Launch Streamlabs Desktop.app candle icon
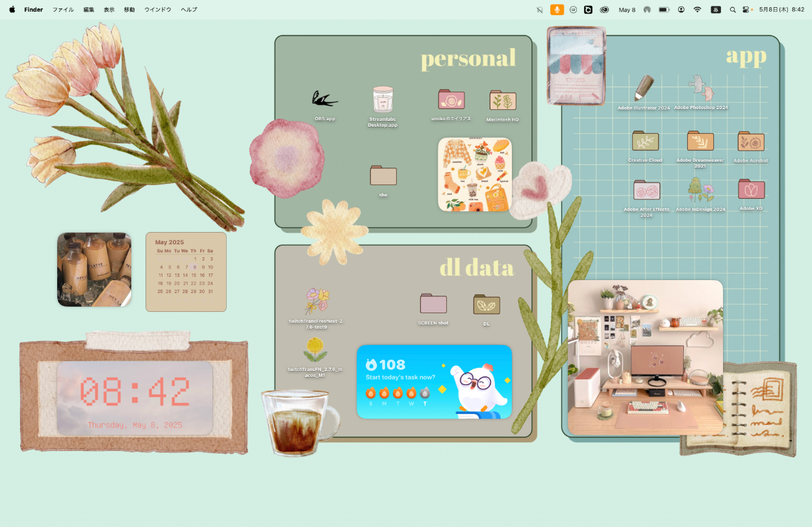The image size is (812, 527). (383, 100)
